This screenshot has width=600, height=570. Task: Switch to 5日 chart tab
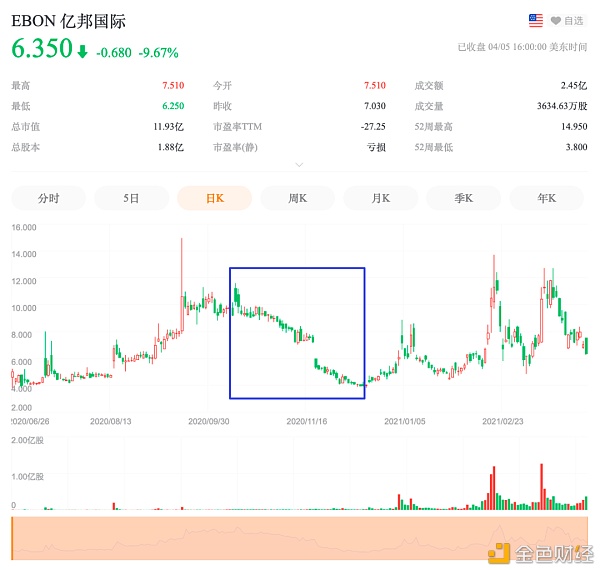click(x=131, y=198)
